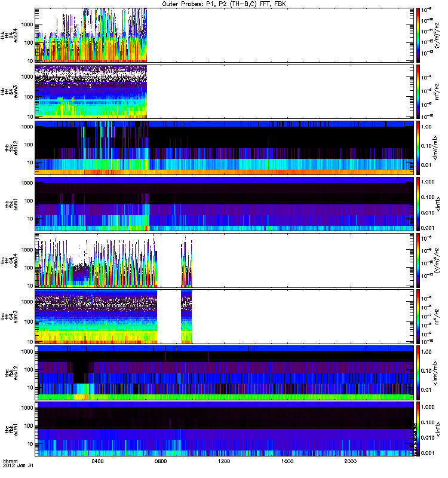Select the "thb fbk scm1" y-axis label

[11, 204]
